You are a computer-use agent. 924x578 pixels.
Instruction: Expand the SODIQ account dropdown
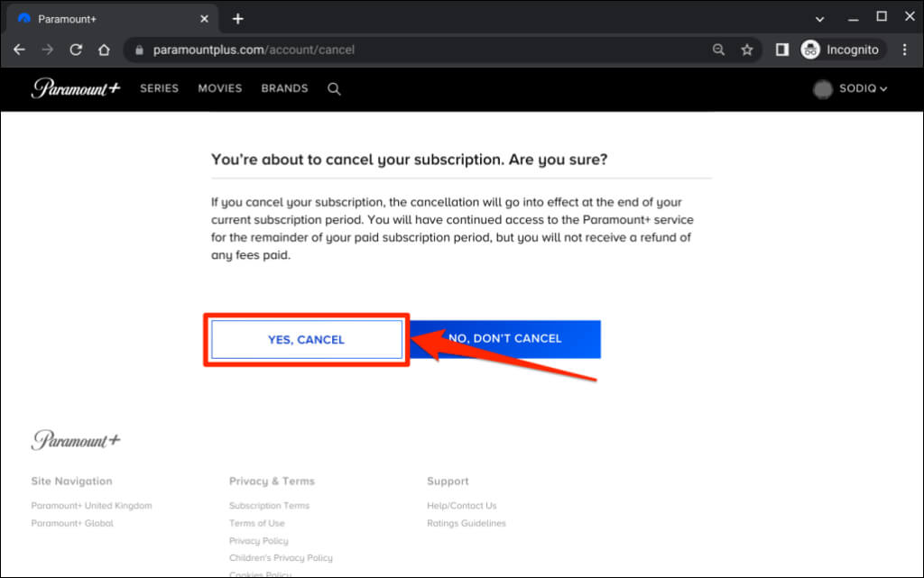[x=851, y=88]
